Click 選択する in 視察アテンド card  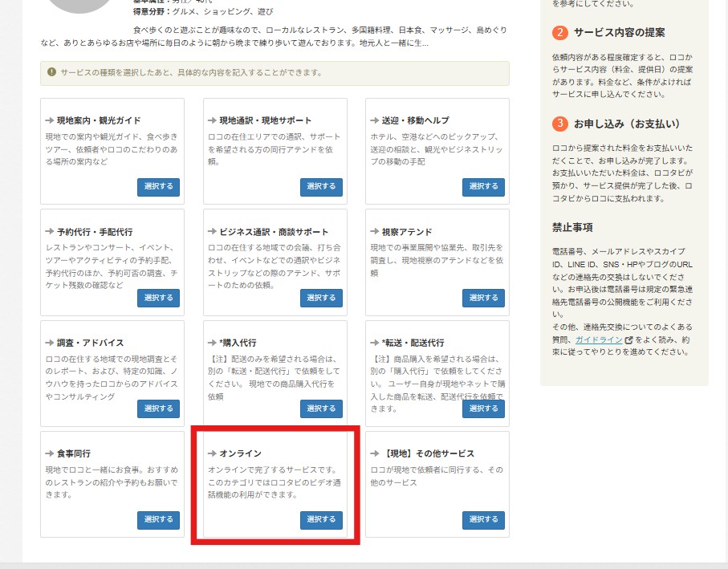pos(483,298)
